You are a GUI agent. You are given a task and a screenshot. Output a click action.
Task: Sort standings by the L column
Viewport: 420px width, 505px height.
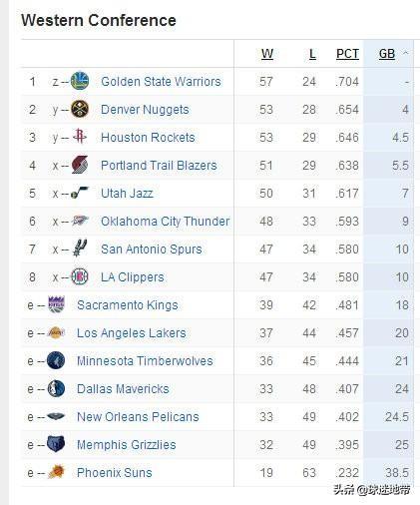pos(312,54)
